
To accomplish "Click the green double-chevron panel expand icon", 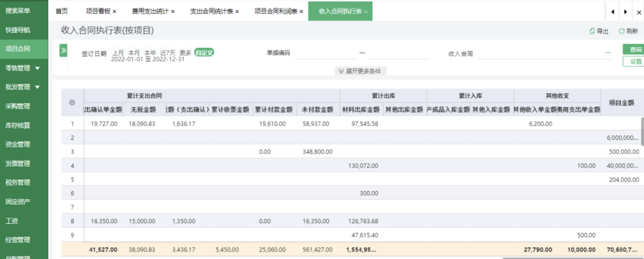I will (x=63, y=51).
